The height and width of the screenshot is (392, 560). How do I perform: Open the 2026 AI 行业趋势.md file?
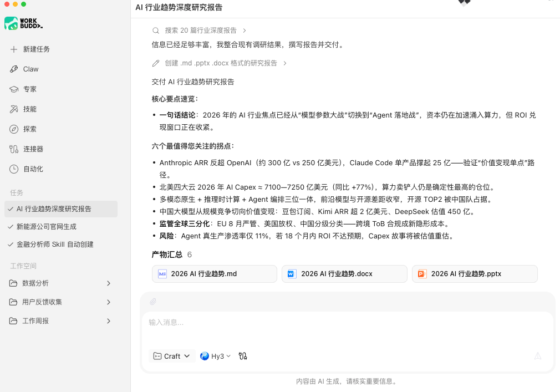214,274
